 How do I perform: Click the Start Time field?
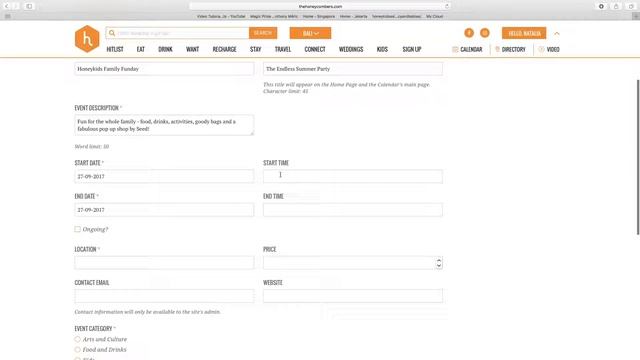tap(353, 176)
